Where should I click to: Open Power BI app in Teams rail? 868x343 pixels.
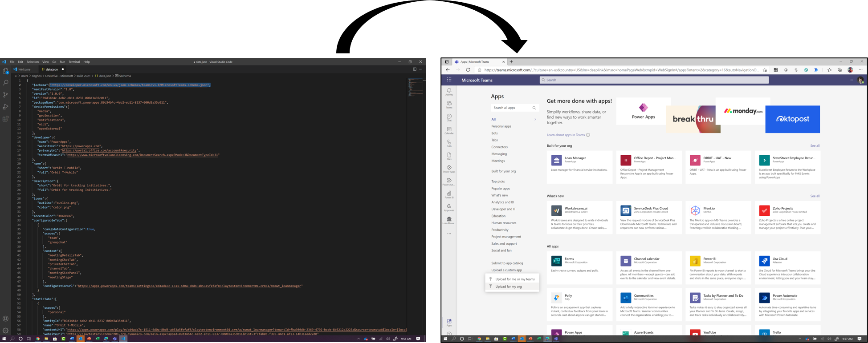coord(449,194)
